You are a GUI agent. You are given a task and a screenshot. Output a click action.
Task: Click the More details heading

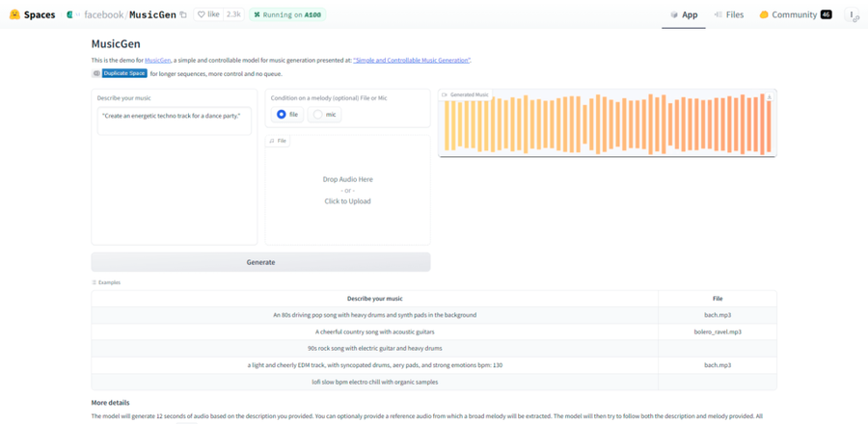(110, 403)
